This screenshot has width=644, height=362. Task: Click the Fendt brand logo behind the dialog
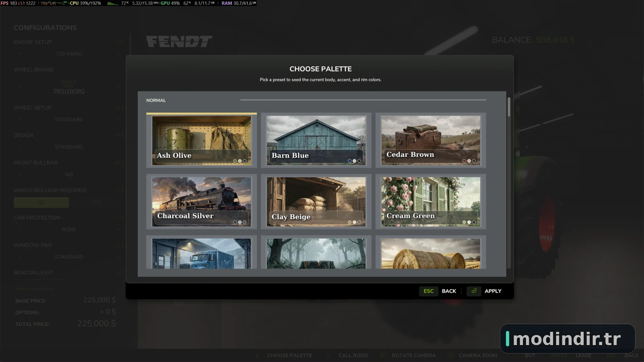[x=179, y=41]
